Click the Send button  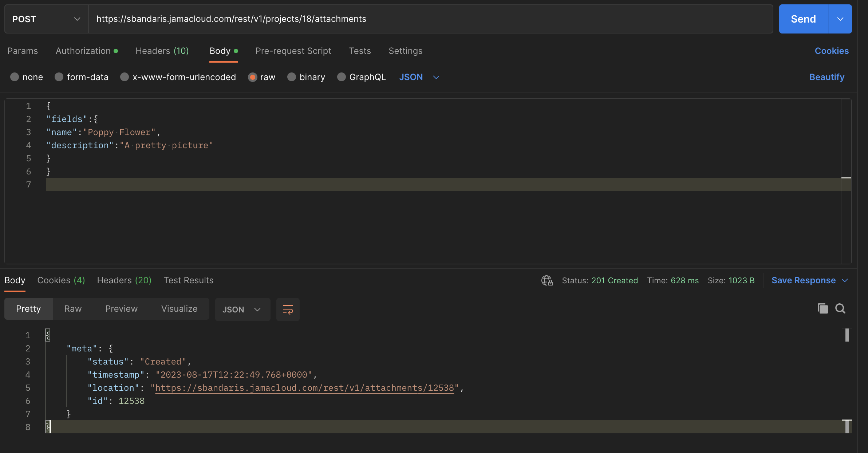[x=804, y=19]
